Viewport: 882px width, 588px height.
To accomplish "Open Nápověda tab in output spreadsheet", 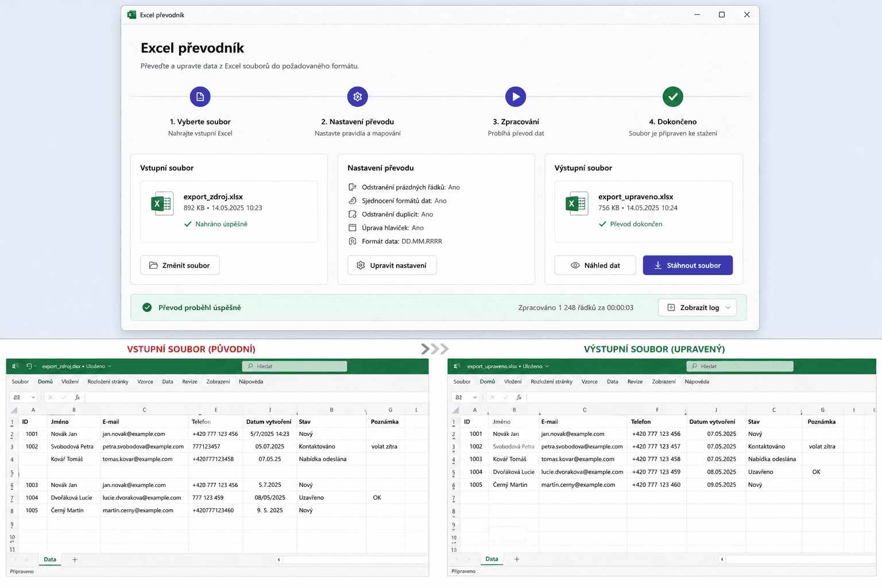I will [697, 382].
